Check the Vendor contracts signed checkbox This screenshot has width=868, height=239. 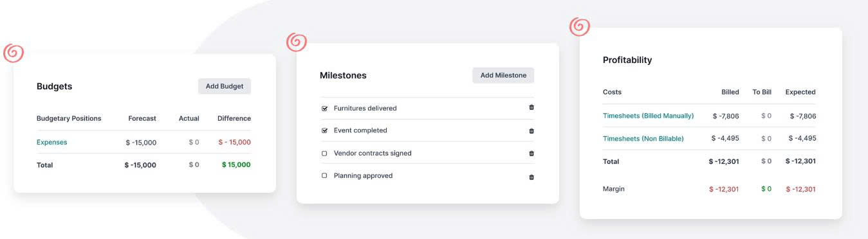(x=324, y=154)
